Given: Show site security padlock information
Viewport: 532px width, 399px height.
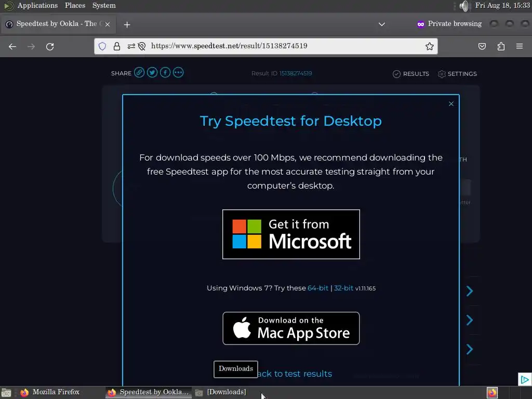Looking at the screenshot, I should click(117, 46).
